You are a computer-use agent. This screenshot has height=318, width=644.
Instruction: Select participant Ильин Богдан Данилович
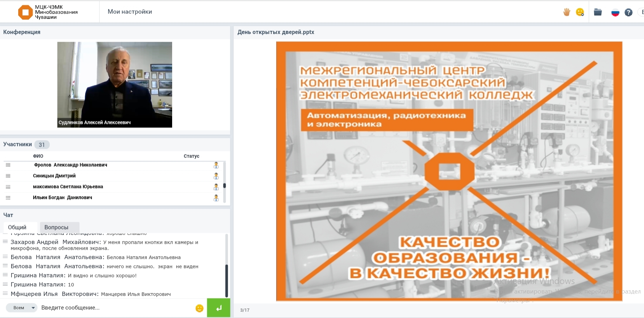(62, 198)
